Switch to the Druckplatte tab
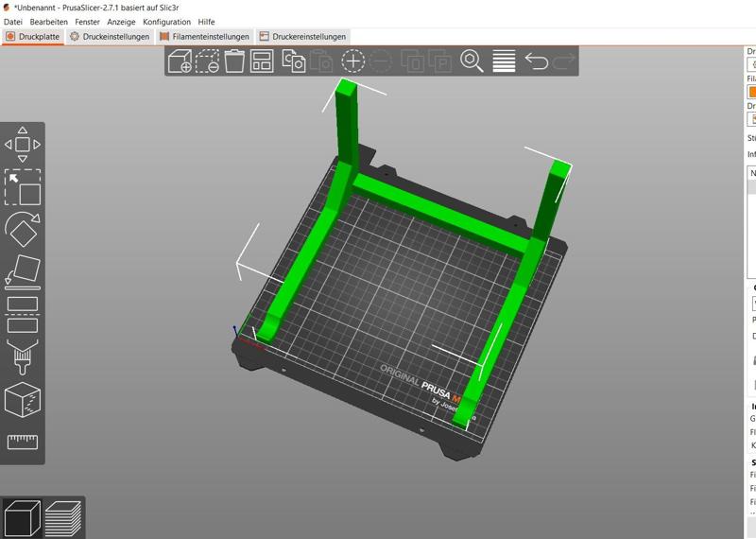This screenshot has height=539, width=756. pyautogui.click(x=33, y=37)
